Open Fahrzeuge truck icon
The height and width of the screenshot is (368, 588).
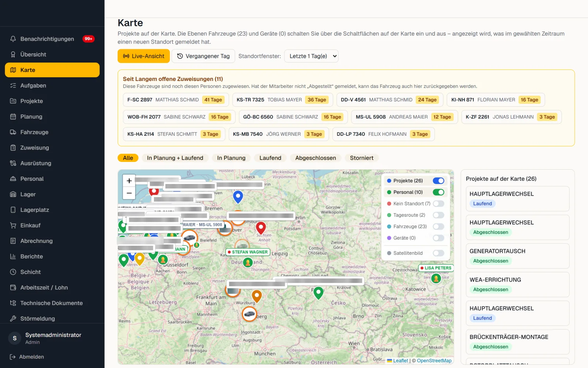pyautogui.click(x=13, y=132)
